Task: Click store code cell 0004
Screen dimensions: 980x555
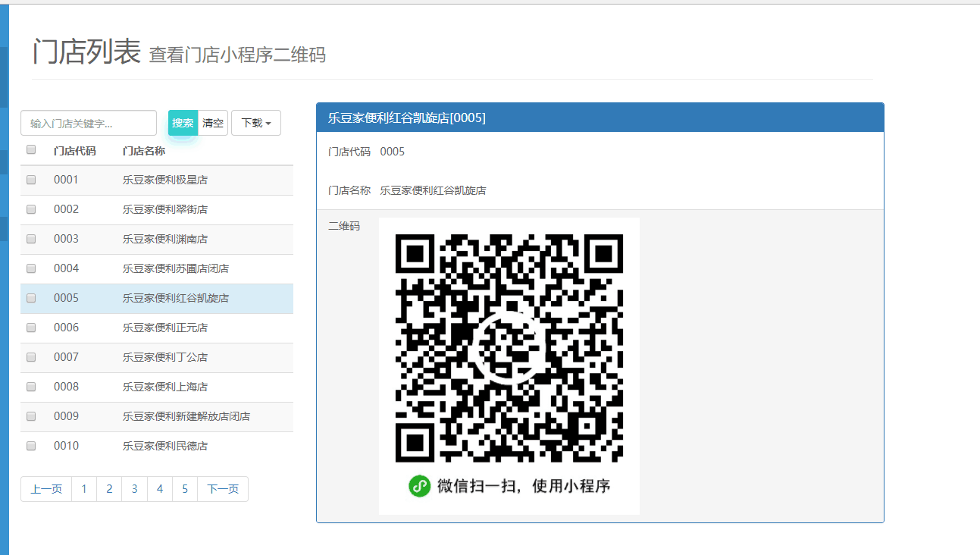Action: (x=66, y=268)
